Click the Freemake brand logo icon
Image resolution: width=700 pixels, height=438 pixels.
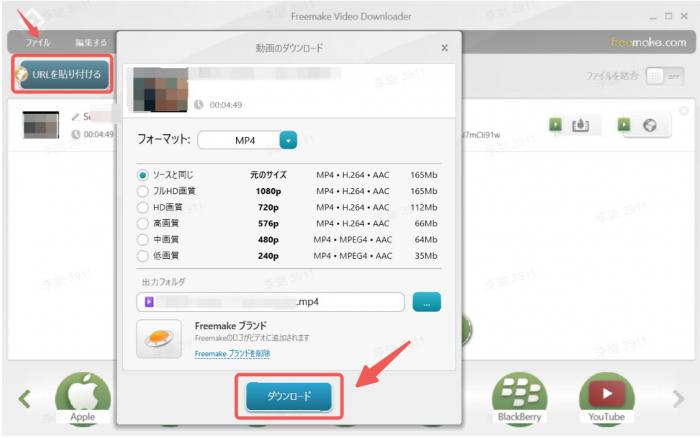pos(159,339)
